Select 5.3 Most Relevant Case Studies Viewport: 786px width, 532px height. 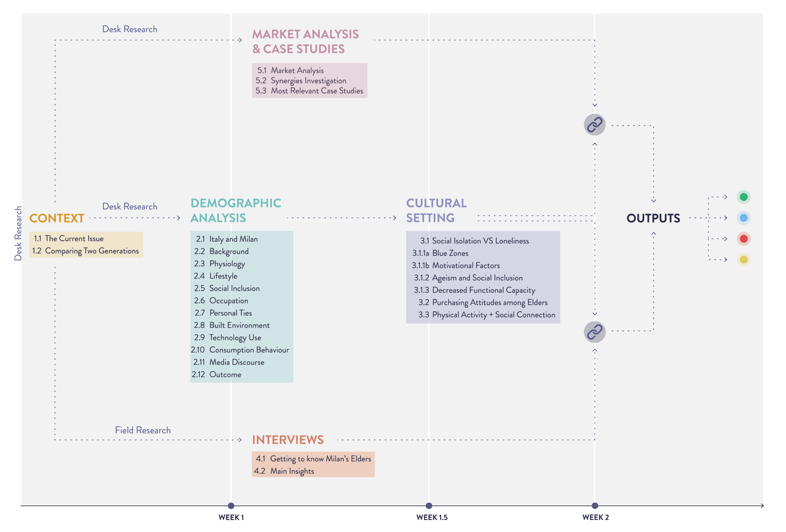[309, 91]
